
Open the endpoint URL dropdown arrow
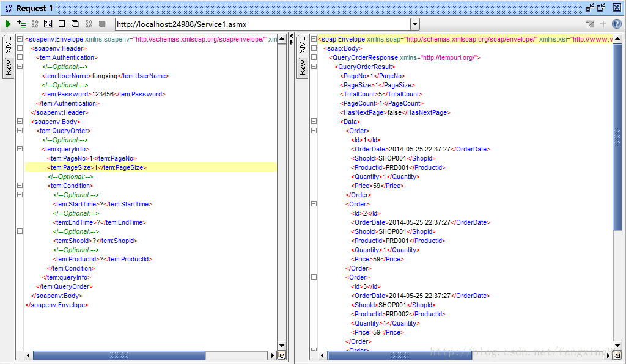tap(415, 24)
